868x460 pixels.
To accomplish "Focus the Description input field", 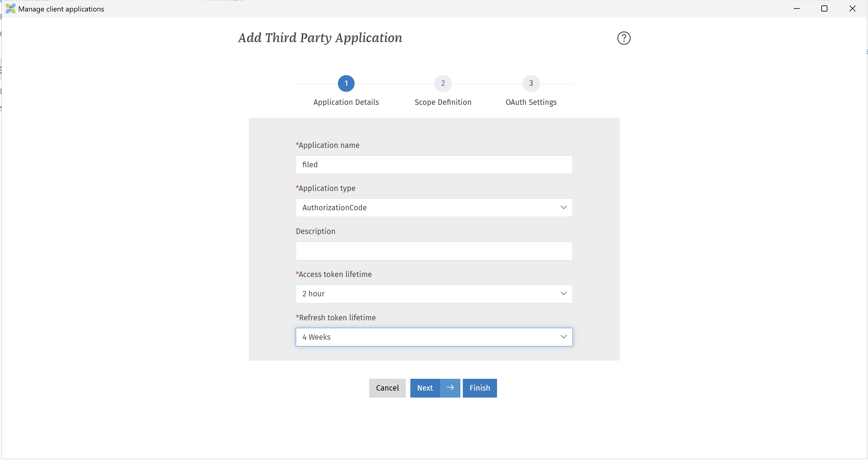I will (x=434, y=251).
